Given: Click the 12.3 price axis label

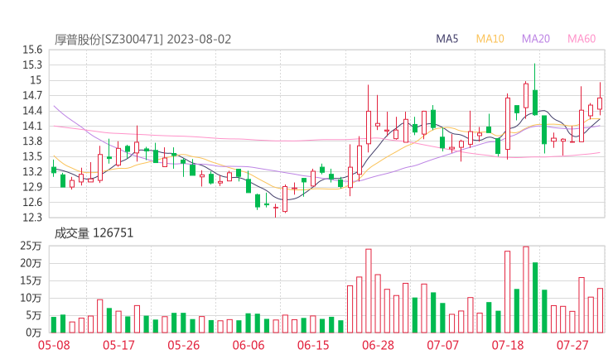Looking at the screenshot, I should point(32,217).
